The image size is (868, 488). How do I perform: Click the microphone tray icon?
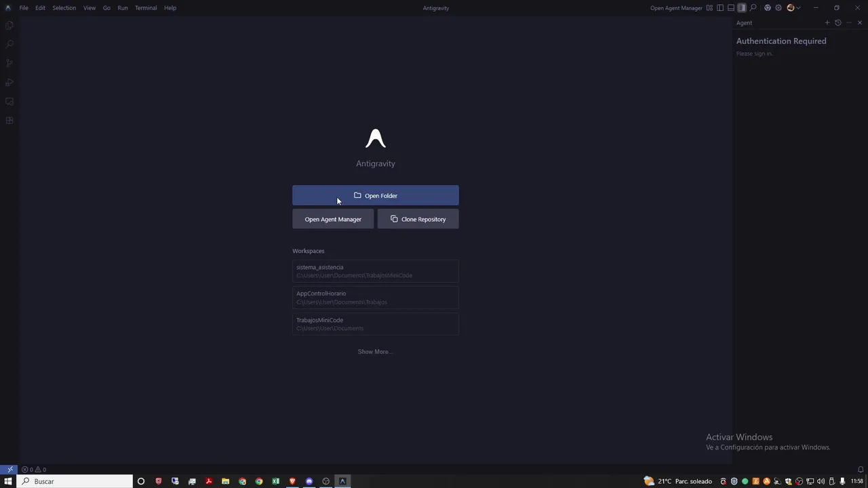coord(842,481)
